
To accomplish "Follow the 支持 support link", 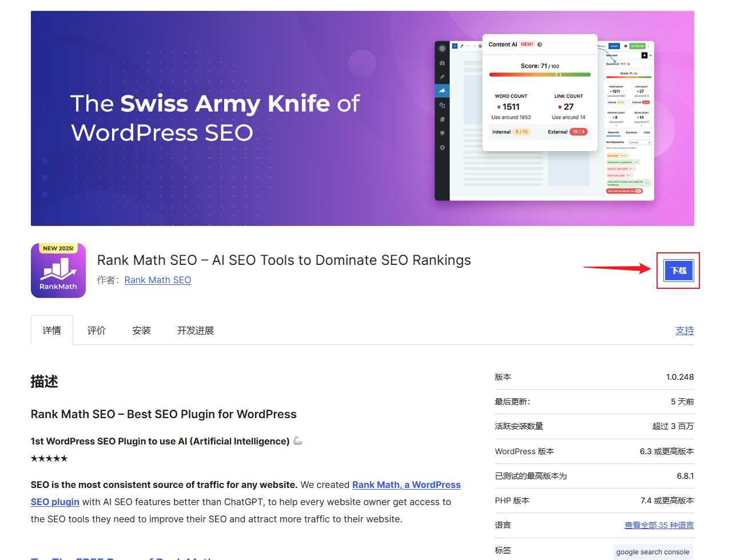I will pos(685,330).
